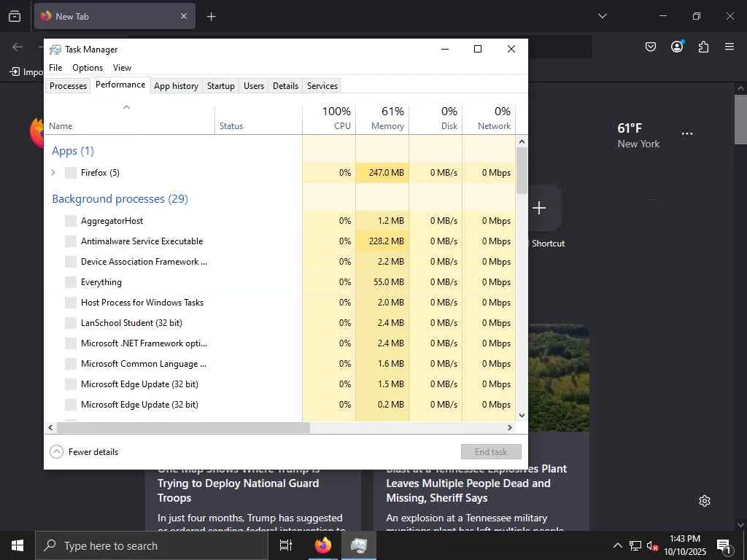
Task: Switch to the App history tab
Action: click(176, 86)
